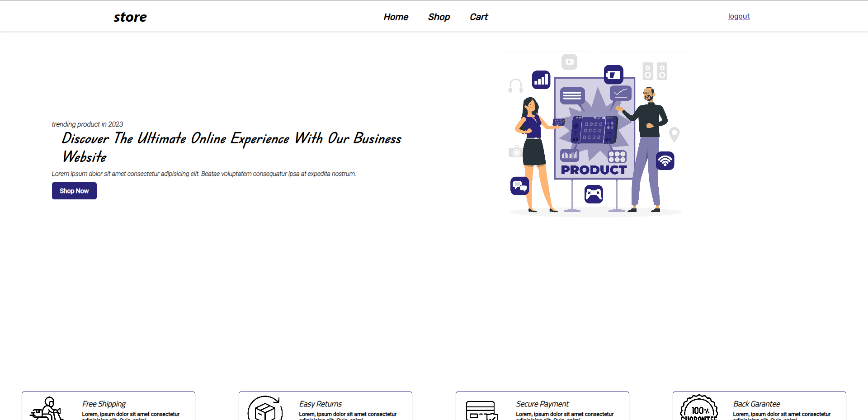Click the gray location pin icon
Screen dimensions: 868x420
click(674, 134)
